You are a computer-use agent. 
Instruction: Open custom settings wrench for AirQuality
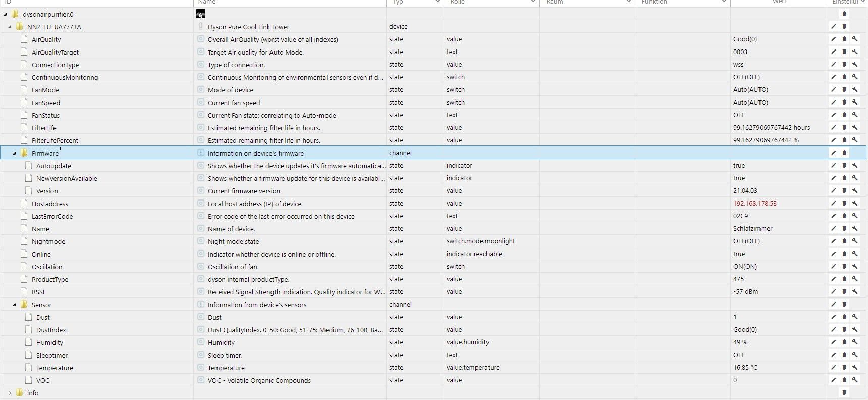855,39
